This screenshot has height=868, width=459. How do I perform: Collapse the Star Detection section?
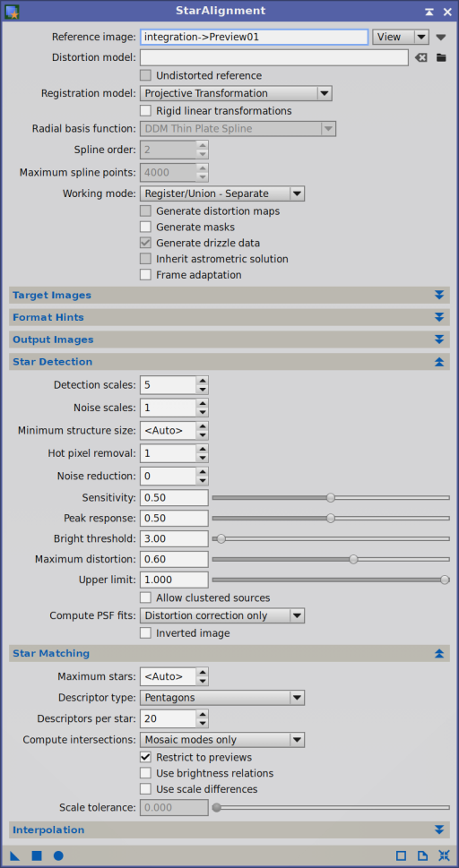click(229, 362)
